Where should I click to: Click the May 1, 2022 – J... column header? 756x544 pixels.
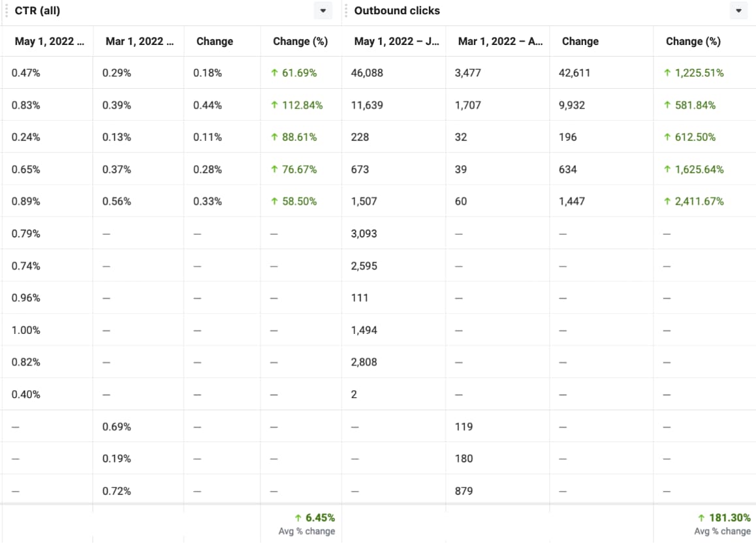397,41
